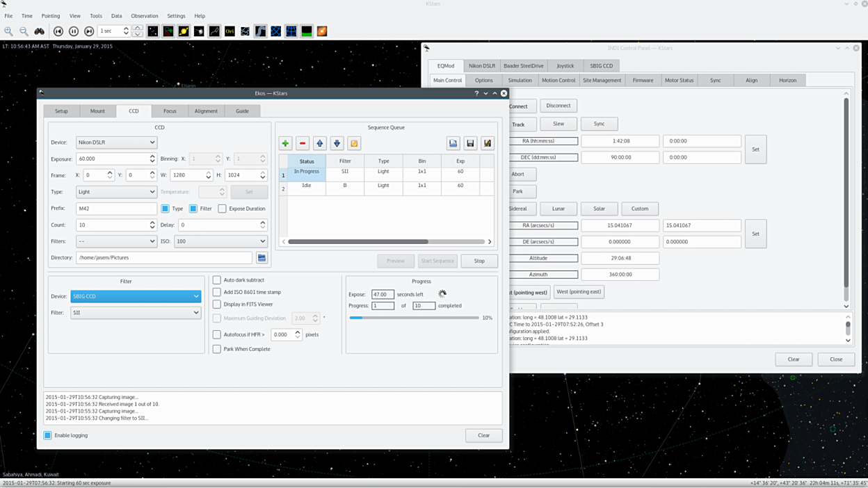Click the Slew button in INDI panel
Screen dimensions: 868x488
point(558,124)
